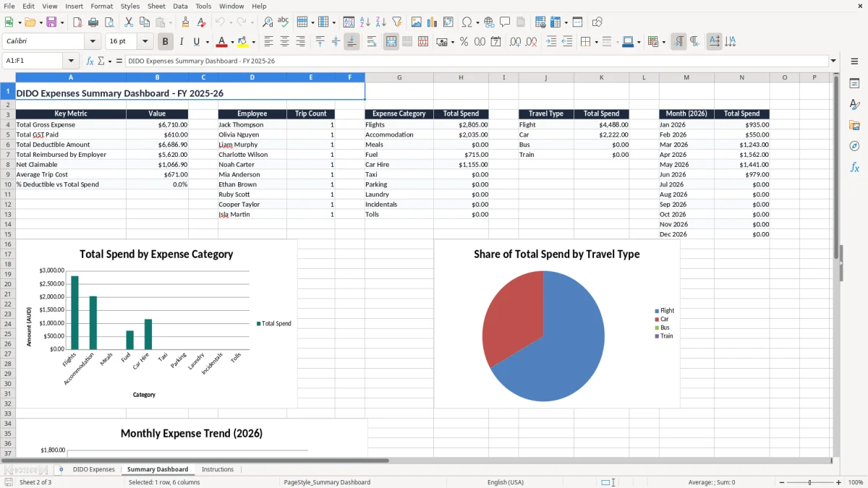Open sidebar Gallery icon
The height and width of the screenshot is (488, 868).
(854, 125)
